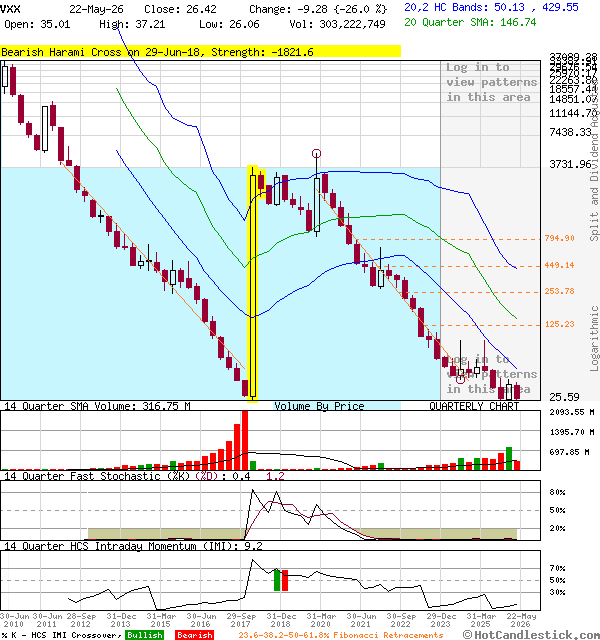Screen dimensions: 600x640
Task: Click the High: 37.21 value
Action: pos(132,24)
